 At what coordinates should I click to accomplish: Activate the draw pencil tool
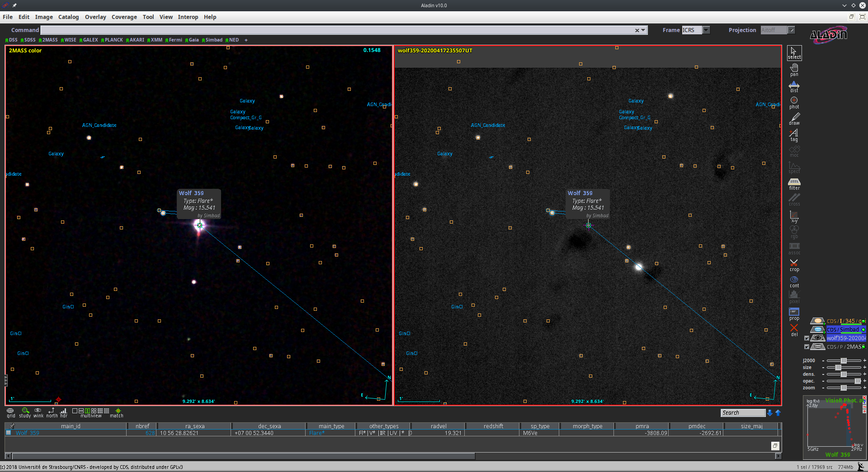click(x=794, y=119)
